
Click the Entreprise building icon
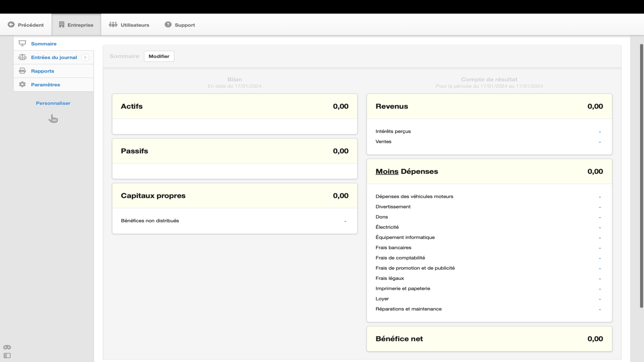(62, 25)
